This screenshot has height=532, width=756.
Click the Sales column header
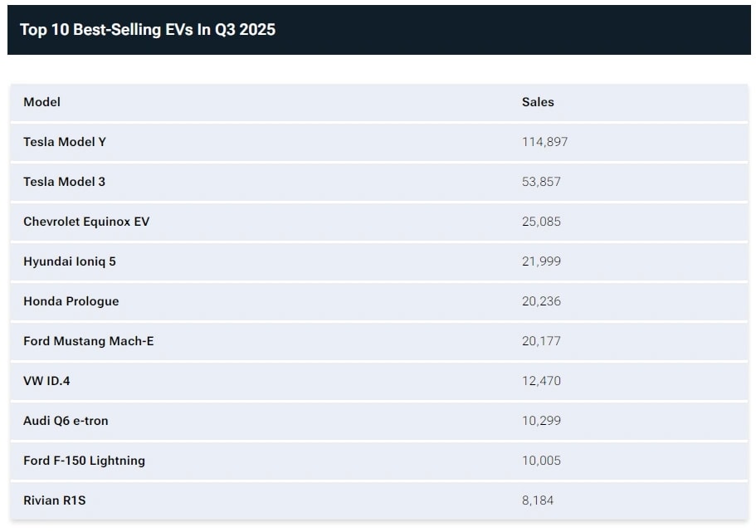pos(538,102)
